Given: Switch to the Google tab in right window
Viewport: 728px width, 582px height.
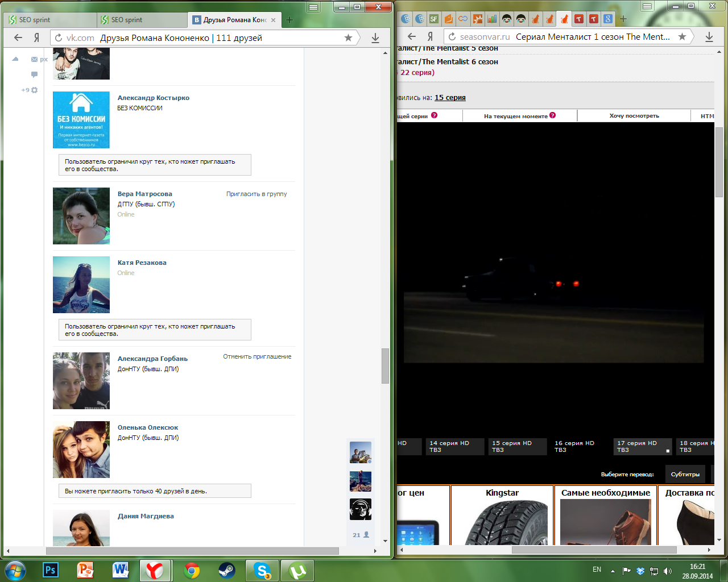Looking at the screenshot, I should [607, 19].
